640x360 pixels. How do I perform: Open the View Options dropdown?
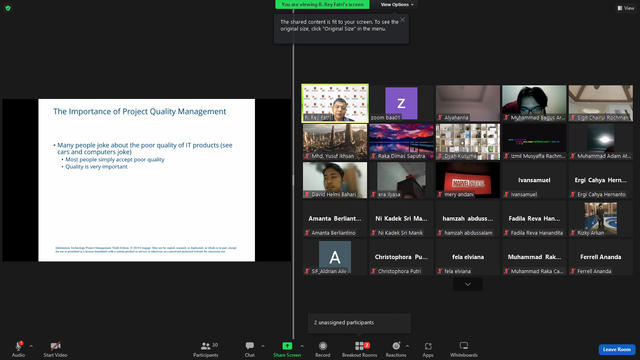397,4
